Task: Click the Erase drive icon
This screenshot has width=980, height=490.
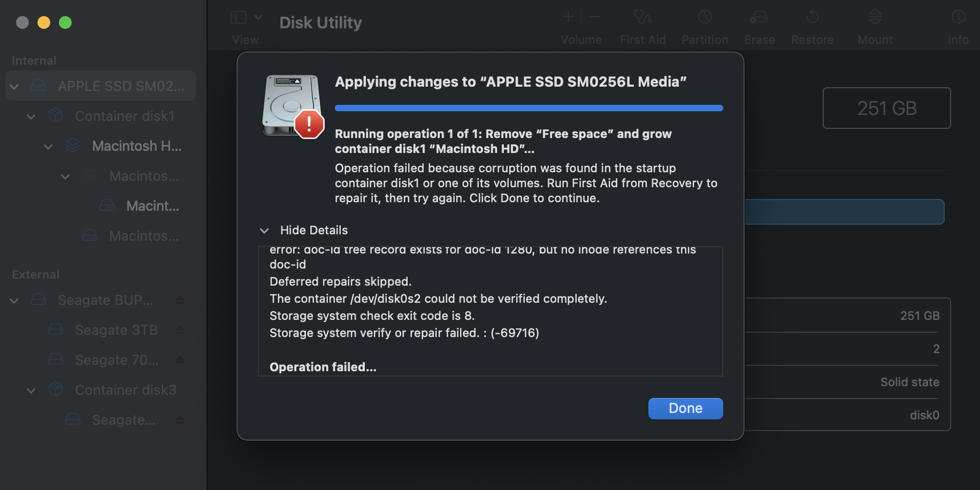Action: pyautogui.click(x=759, y=17)
